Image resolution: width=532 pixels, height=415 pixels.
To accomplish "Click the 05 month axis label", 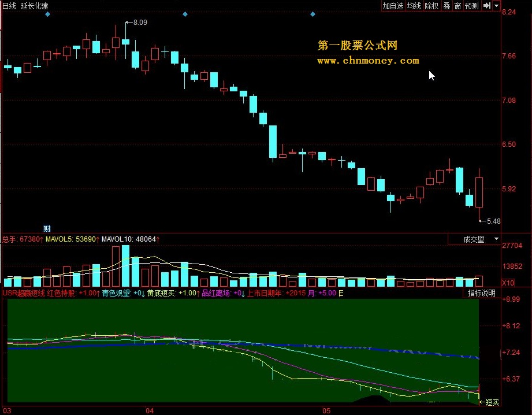I will 326,410.
